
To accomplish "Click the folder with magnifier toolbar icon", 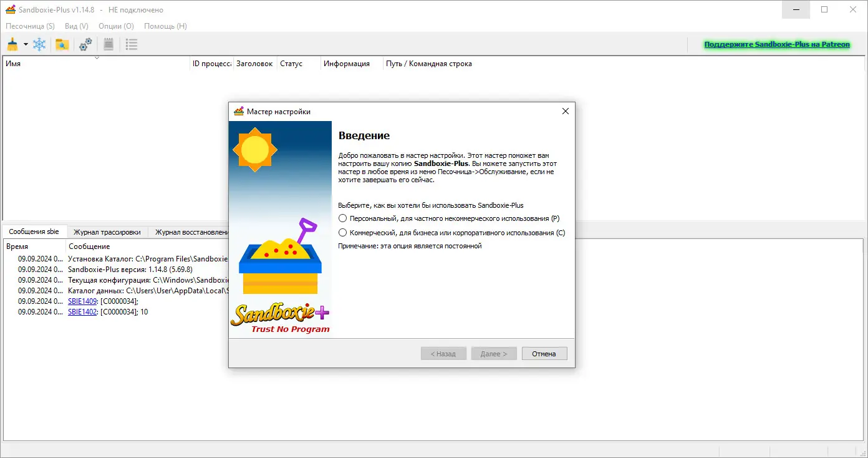I will click(62, 44).
